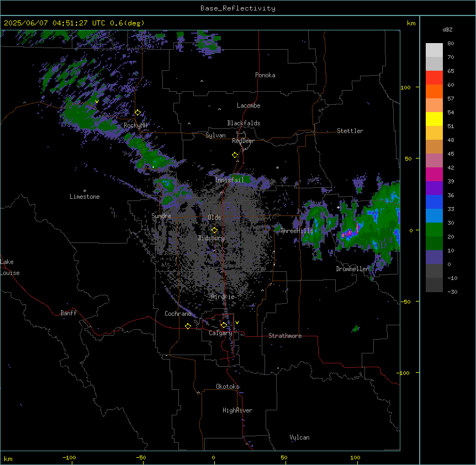Select the Innisfail label
The width and height of the screenshot is (476, 465).
point(229,180)
